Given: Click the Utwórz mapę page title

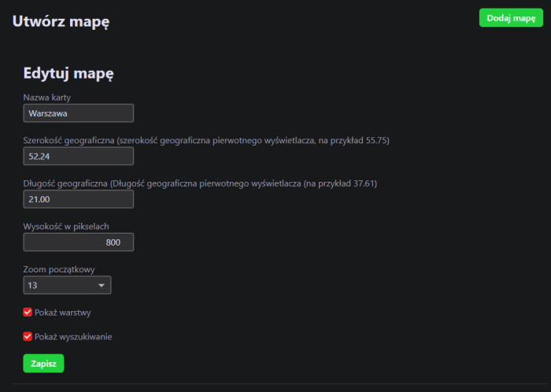Looking at the screenshot, I should (x=61, y=21).
